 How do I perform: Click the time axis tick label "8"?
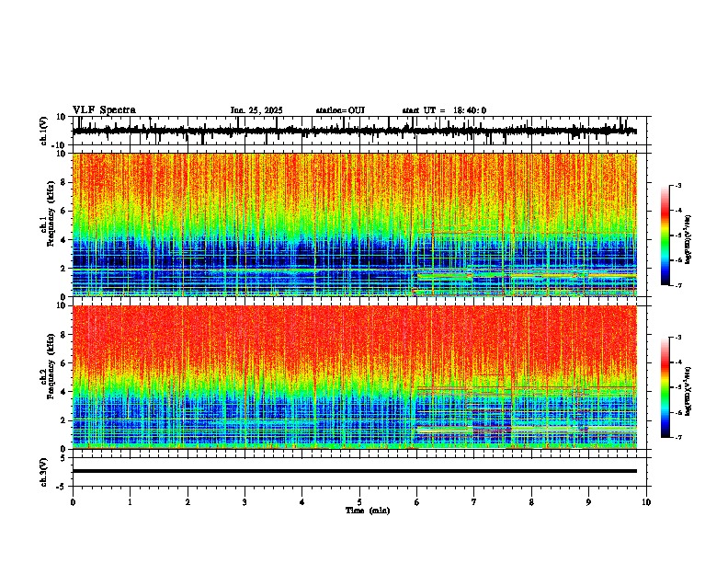click(x=531, y=502)
